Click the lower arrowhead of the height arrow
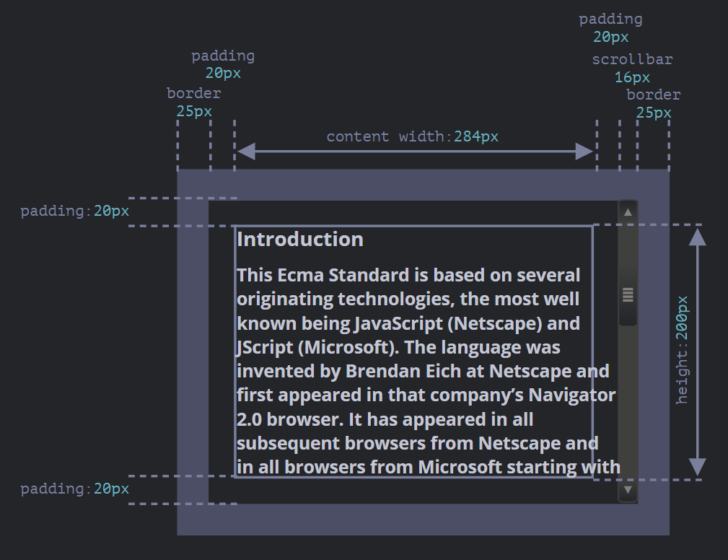This screenshot has width=728, height=560. pos(698,467)
